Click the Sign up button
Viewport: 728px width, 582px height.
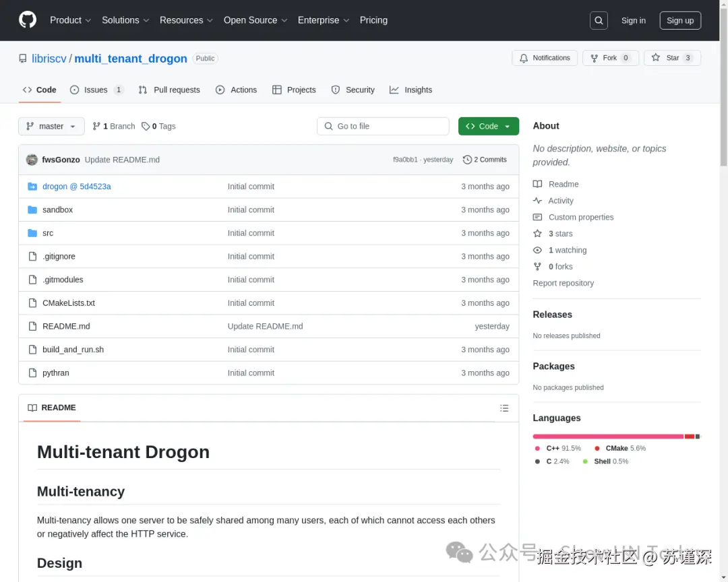(680, 20)
